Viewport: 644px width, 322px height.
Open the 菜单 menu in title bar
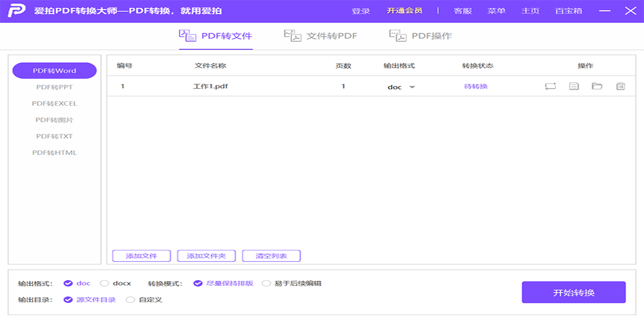tap(496, 11)
